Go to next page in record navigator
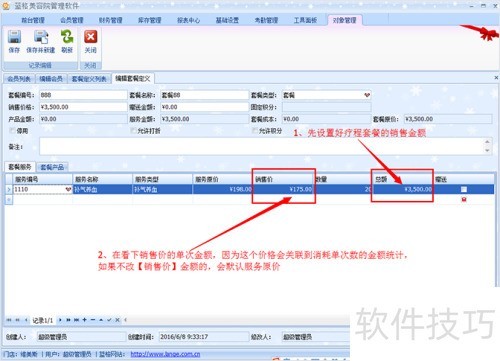Image resolution: width=500 pixels, height=361 pixels. tap(68, 320)
